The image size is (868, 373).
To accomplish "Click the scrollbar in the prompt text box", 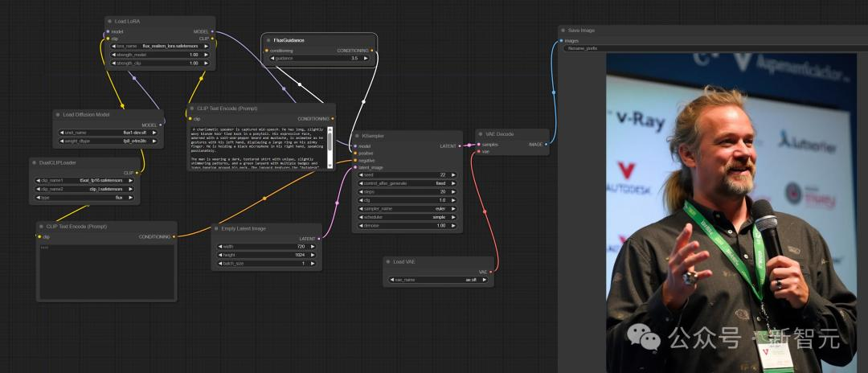I will [x=330, y=146].
